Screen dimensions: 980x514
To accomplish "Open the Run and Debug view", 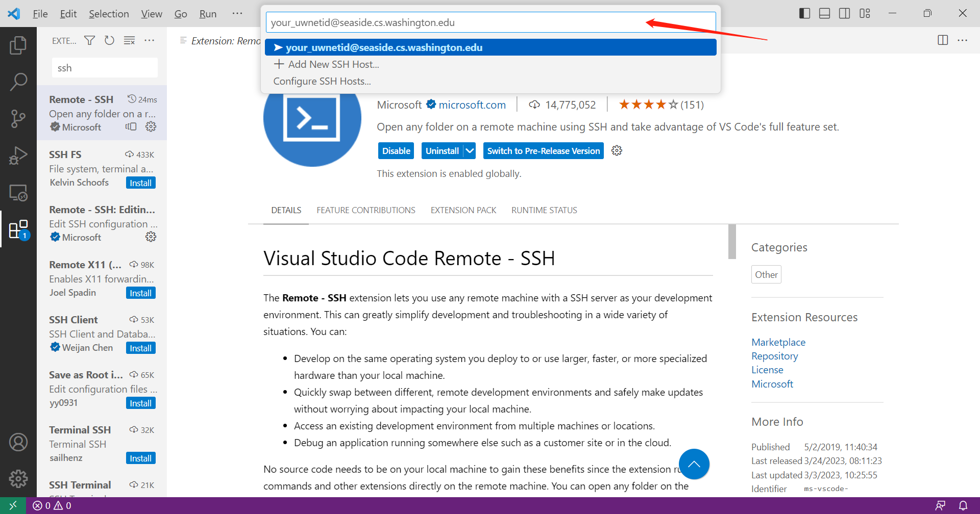I will (x=18, y=156).
